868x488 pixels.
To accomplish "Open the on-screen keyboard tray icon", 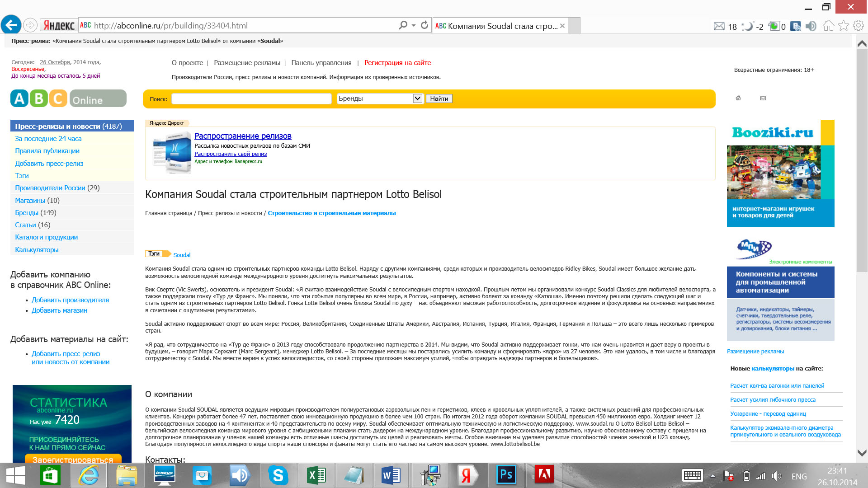I will coord(692,475).
